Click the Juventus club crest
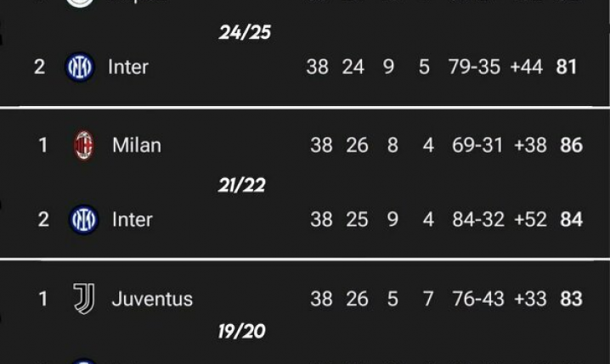 pyautogui.click(x=83, y=299)
